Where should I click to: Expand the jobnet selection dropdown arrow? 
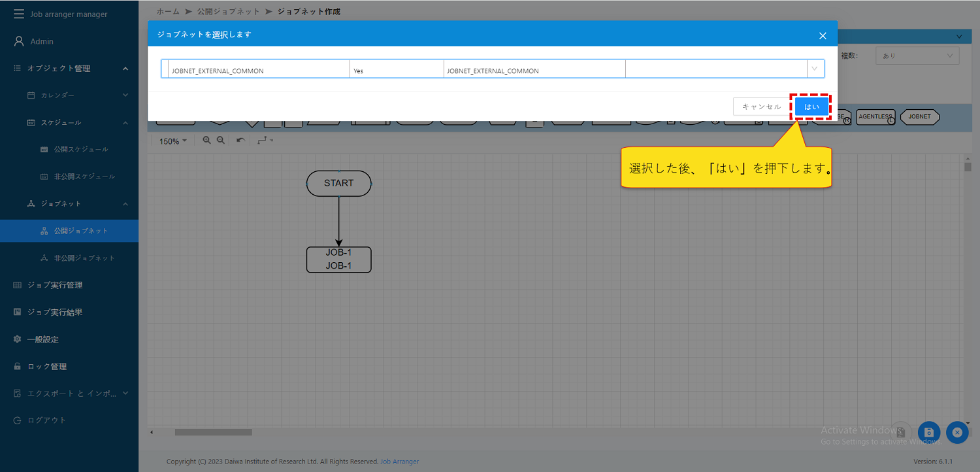tap(815, 69)
